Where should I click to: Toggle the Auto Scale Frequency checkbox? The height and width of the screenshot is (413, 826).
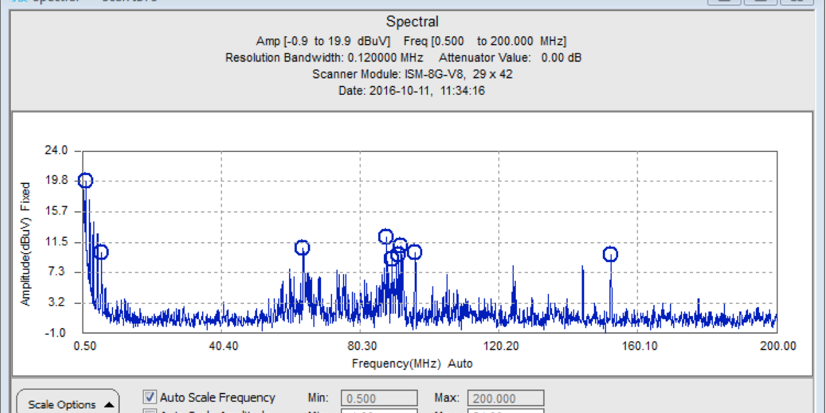tap(151, 397)
